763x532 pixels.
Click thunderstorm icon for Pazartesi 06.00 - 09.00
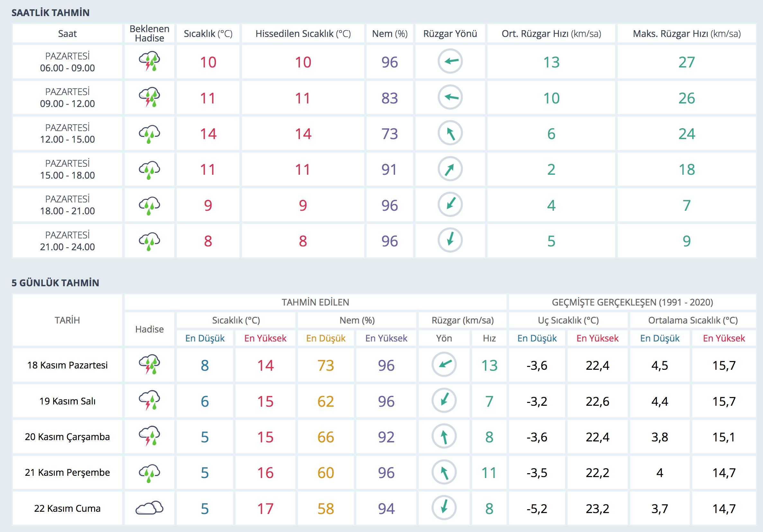pos(149,61)
